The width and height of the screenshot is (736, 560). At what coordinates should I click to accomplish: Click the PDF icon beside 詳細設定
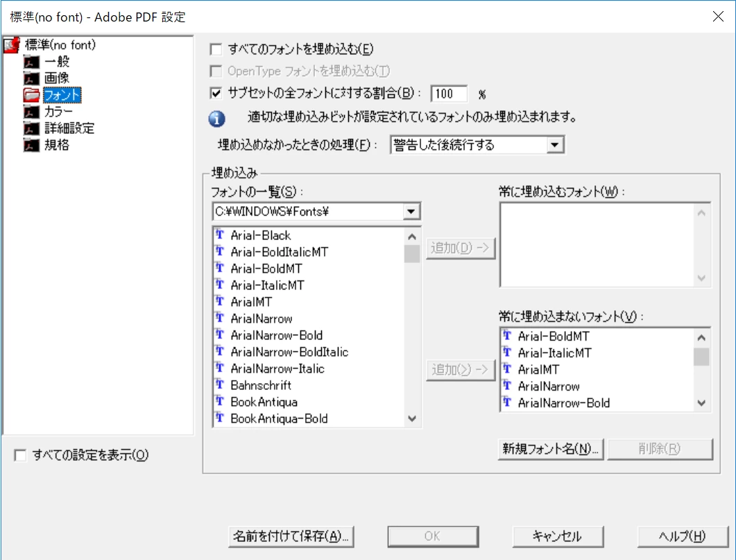(31, 128)
